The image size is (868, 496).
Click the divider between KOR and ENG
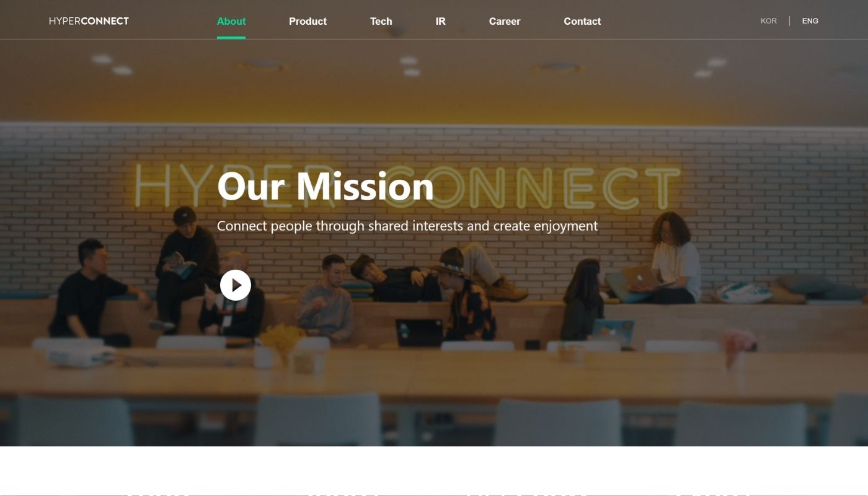click(789, 21)
